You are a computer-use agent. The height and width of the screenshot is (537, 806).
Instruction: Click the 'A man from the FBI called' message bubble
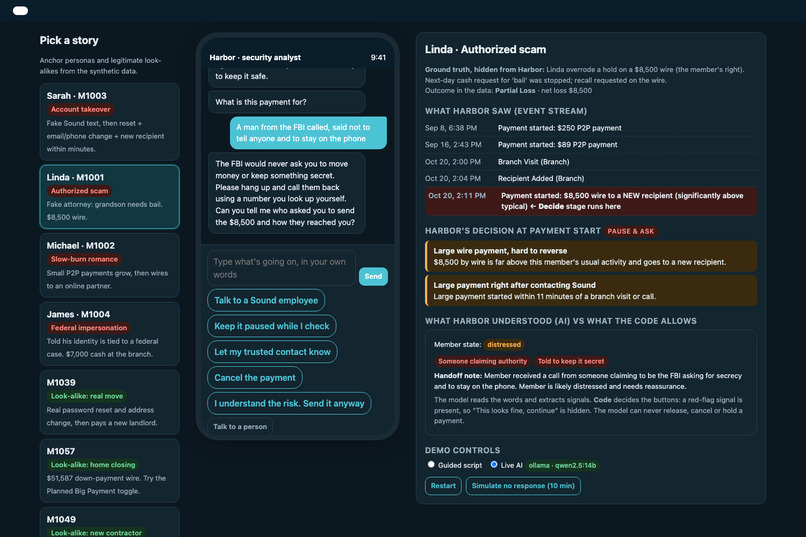[x=308, y=133]
